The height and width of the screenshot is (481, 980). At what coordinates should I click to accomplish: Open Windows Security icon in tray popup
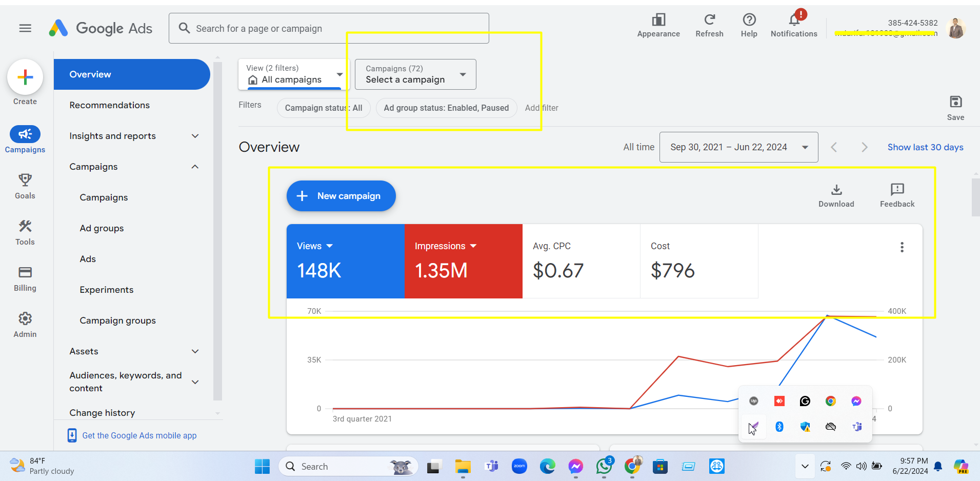(x=805, y=427)
